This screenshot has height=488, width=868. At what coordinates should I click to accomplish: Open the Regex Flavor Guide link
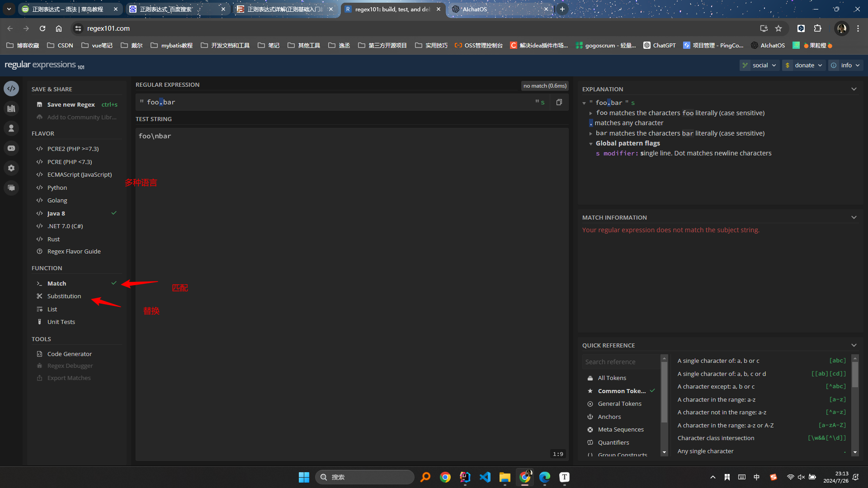click(x=74, y=251)
